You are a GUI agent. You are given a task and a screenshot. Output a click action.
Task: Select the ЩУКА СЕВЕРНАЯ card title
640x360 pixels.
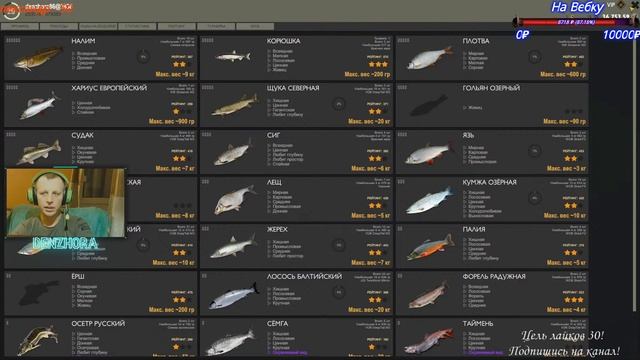[293, 88]
